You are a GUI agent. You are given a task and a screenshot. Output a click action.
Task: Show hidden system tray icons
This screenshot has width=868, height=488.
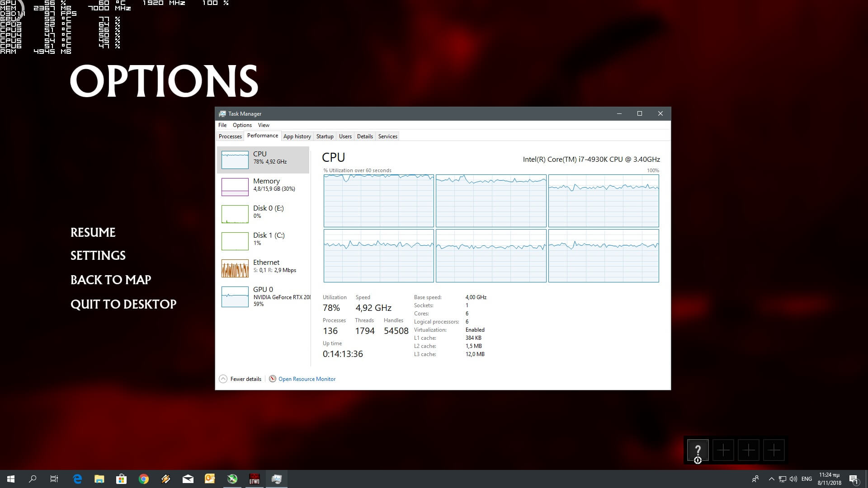771,479
